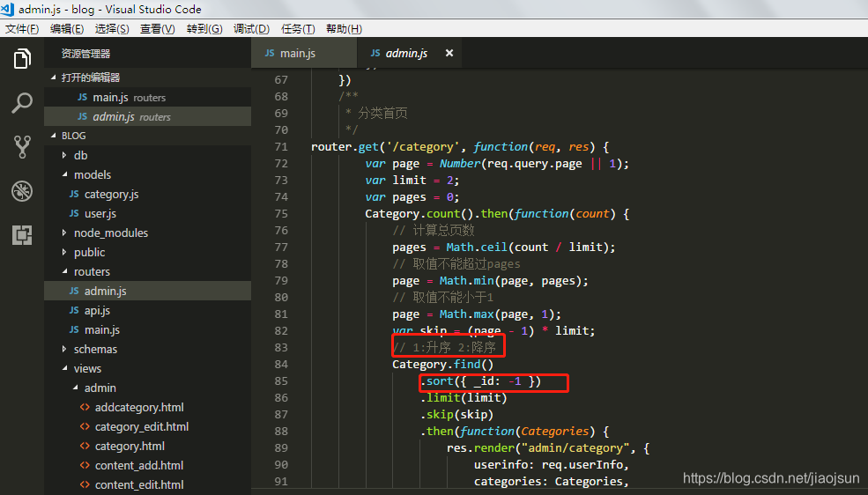Open content_edit.html file
This screenshot has height=495, width=868.
pyautogui.click(x=148, y=485)
